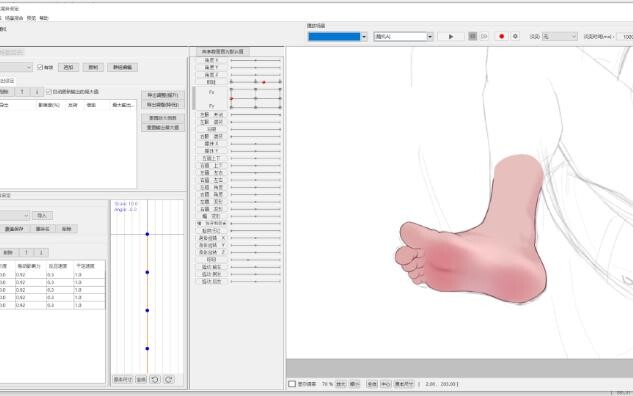Click the 眼珠 X parameter slider

click(x=256, y=144)
